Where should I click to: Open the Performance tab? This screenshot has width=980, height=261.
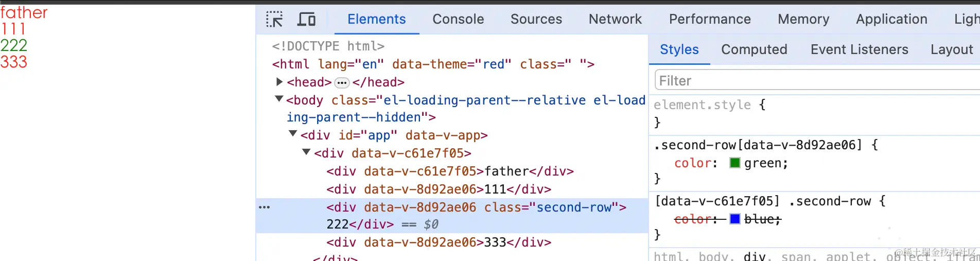pos(710,20)
